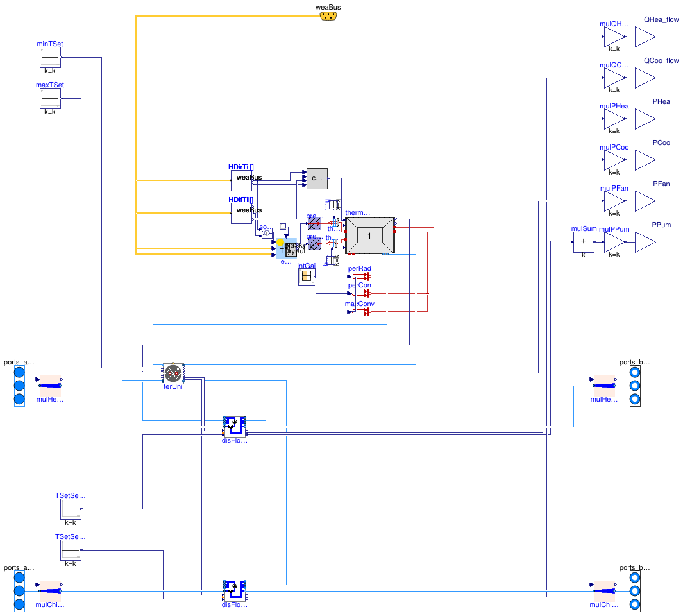Image resolution: width=683 pixels, height=616 pixels.
Task: Select the lower ports_b... fluid connector
Action: 635,591
